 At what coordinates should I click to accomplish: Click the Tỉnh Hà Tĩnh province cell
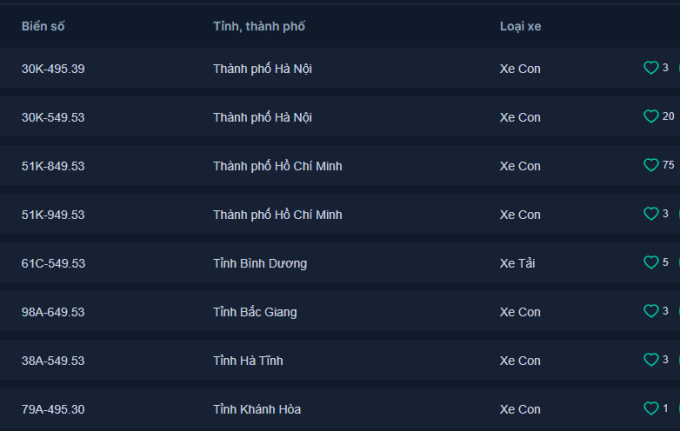coord(248,361)
